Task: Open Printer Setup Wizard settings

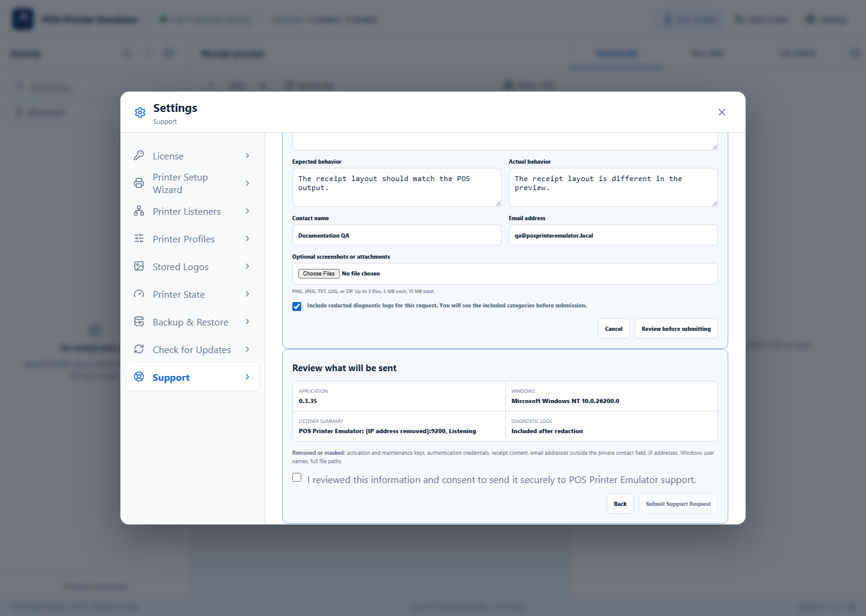Action: tap(192, 183)
